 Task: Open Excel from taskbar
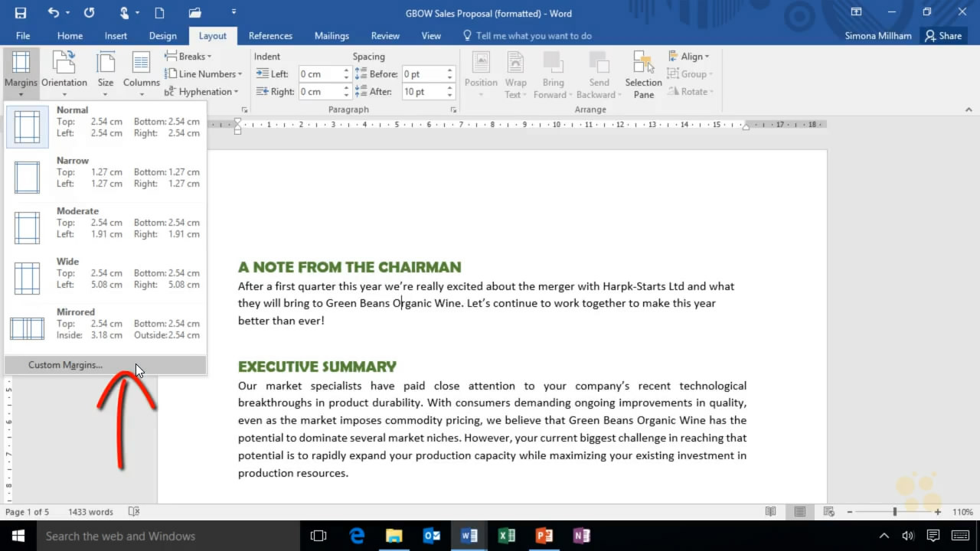[x=506, y=536]
